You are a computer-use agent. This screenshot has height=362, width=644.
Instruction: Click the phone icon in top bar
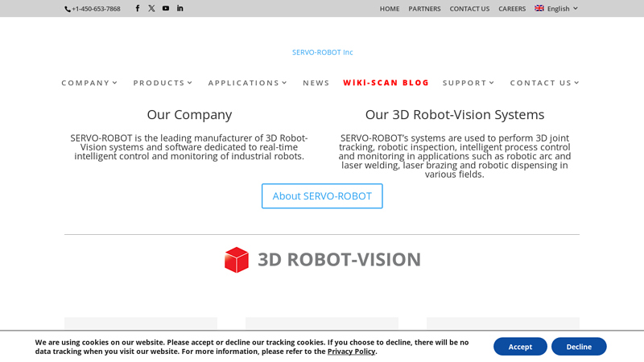coord(68,9)
